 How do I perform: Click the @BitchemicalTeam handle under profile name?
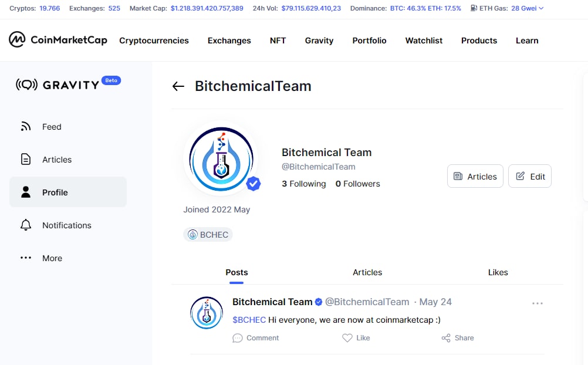click(319, 167)
